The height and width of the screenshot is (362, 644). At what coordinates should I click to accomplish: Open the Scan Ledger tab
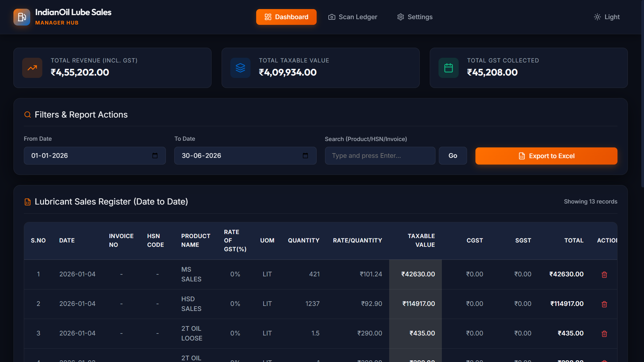[x=353, y=17]
